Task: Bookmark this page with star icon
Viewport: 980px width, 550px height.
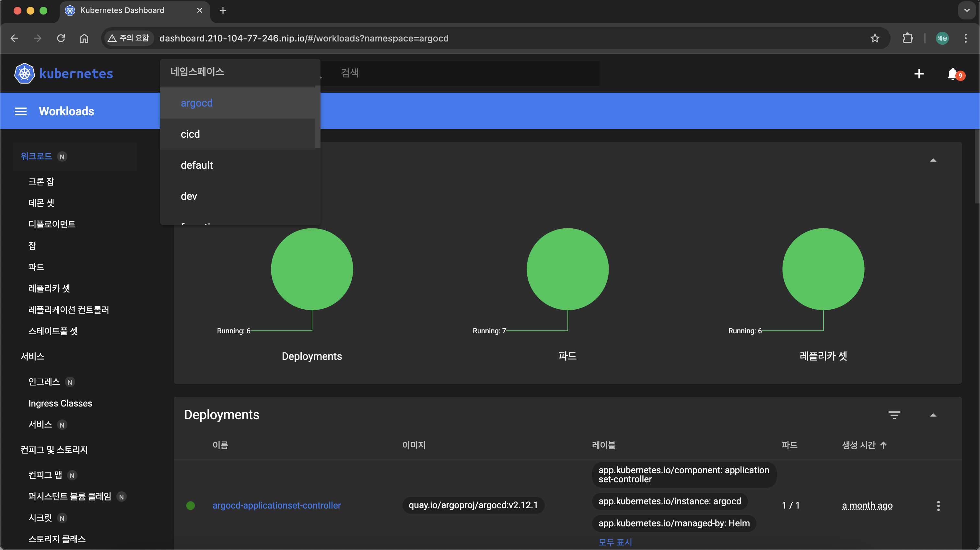Action: pos(875,38)
